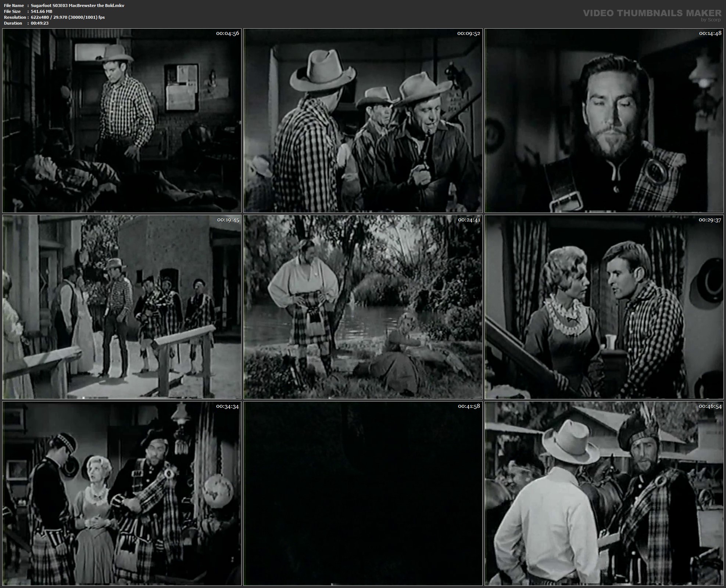
Task: Click the 00:34:34 timestamp label
Action: 227,406
